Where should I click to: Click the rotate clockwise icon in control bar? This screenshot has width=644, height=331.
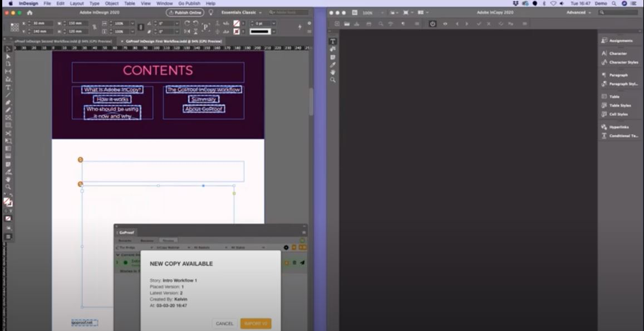pyautogui.click(x=187, y=23)
